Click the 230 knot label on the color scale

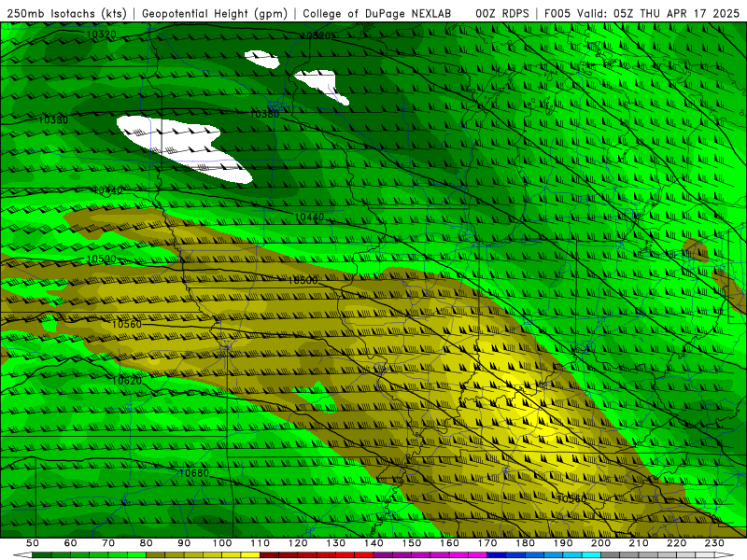714,543
